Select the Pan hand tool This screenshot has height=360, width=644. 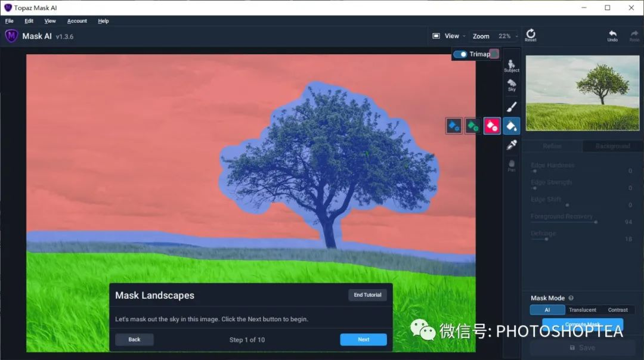pyautogui.click(x=512, y=166)
